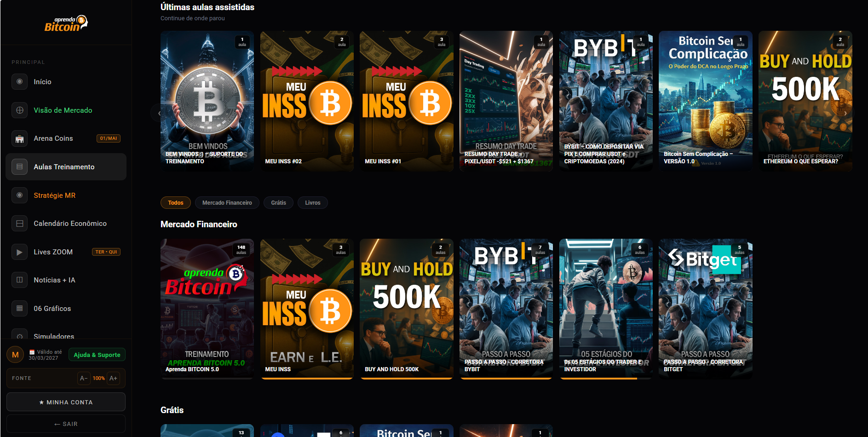Open the BUY AND HOLD 500K course card

[407, 309]
